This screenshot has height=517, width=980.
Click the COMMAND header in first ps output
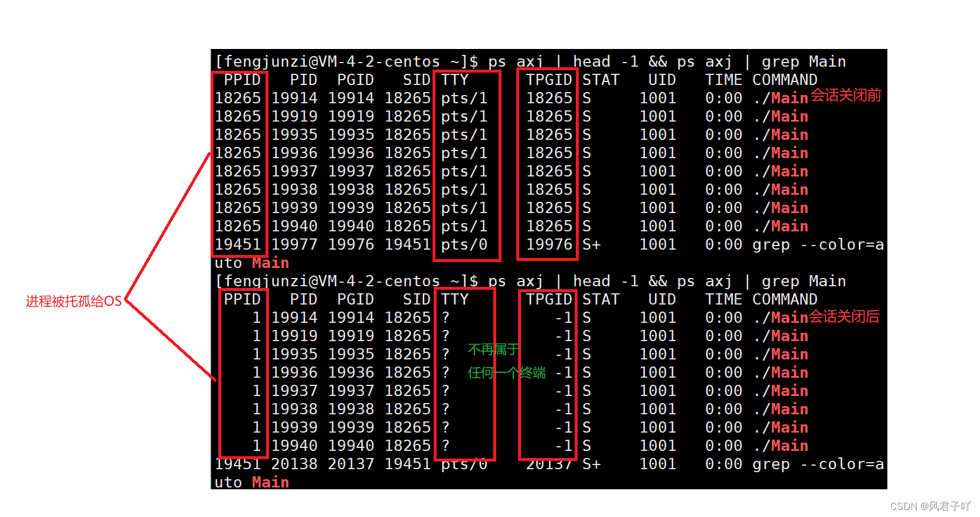pos(785,80)
